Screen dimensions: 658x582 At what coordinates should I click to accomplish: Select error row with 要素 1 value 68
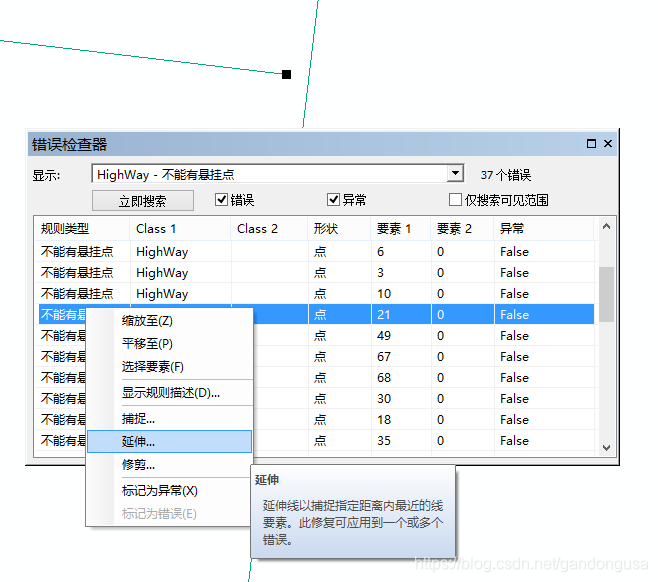point(315,378)
